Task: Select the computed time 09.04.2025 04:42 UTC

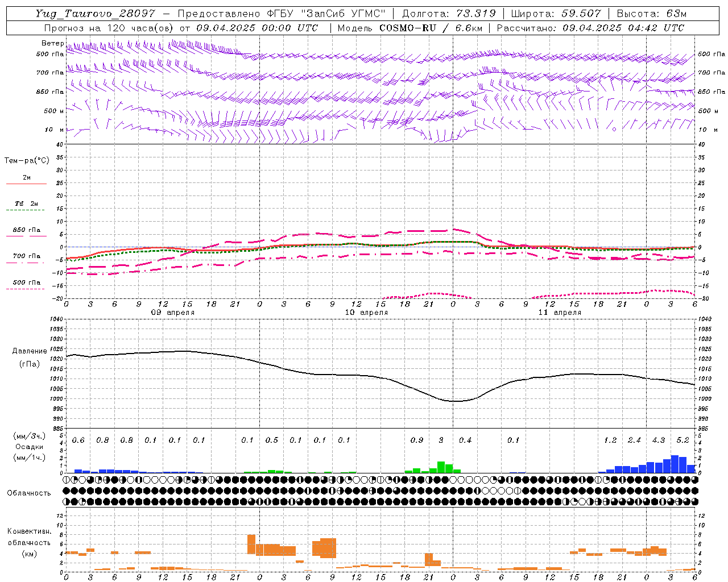Action: pyautogui.click(x=623, y=28)
